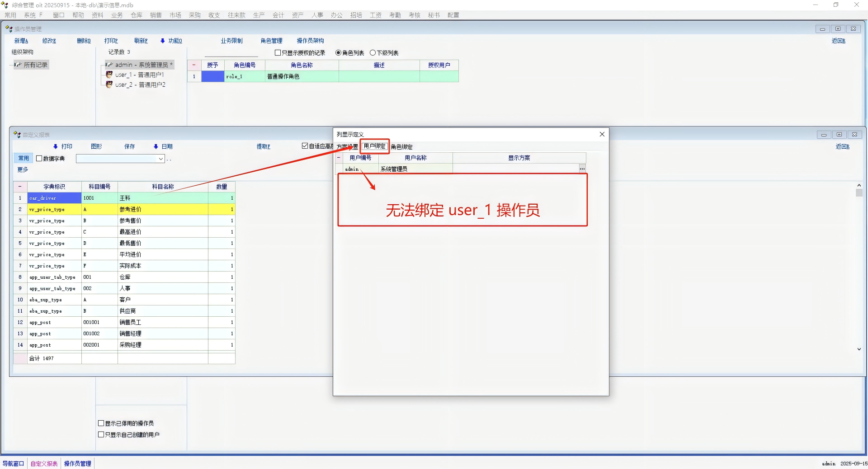The width and height of the screenshot is (868, 469).
Task: Collapse the report grid using minus header
Action: tap(20, 187)
